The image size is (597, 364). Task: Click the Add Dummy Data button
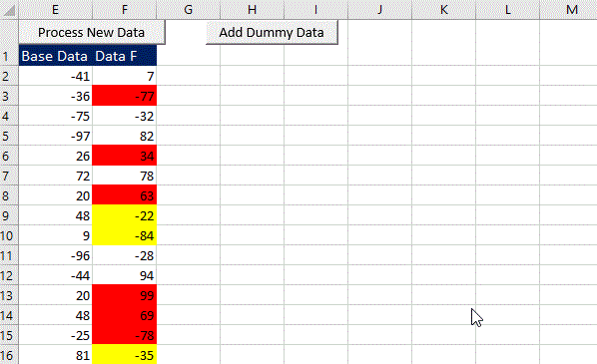click(x=272, y=32)
